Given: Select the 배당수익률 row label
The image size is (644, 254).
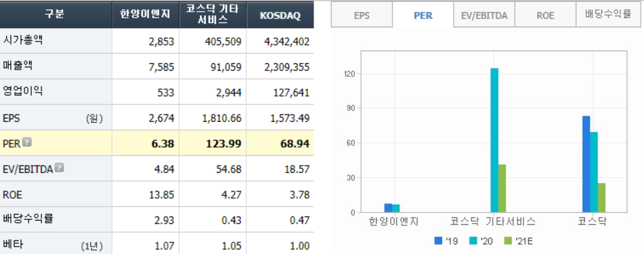Looking at the screenshot, I should point(28,219).
